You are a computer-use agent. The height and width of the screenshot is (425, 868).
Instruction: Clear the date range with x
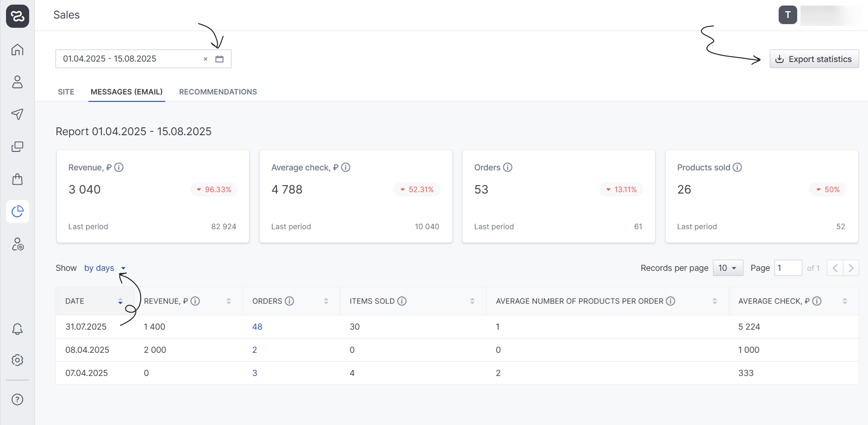206,59
